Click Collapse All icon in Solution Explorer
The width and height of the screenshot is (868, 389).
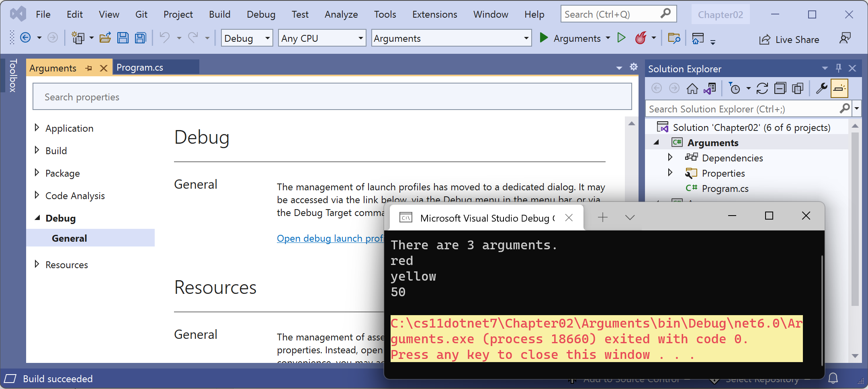click(x=780, y=88)
